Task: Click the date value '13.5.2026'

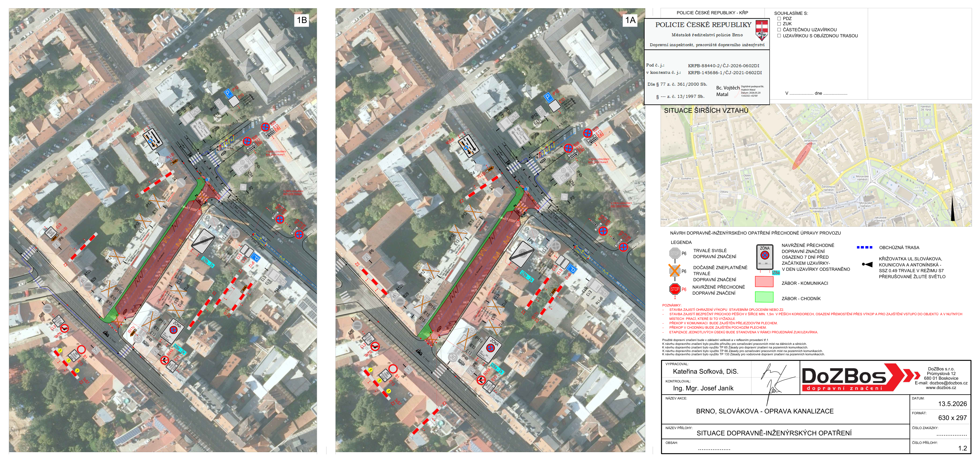Action: [x=952, y=404]
